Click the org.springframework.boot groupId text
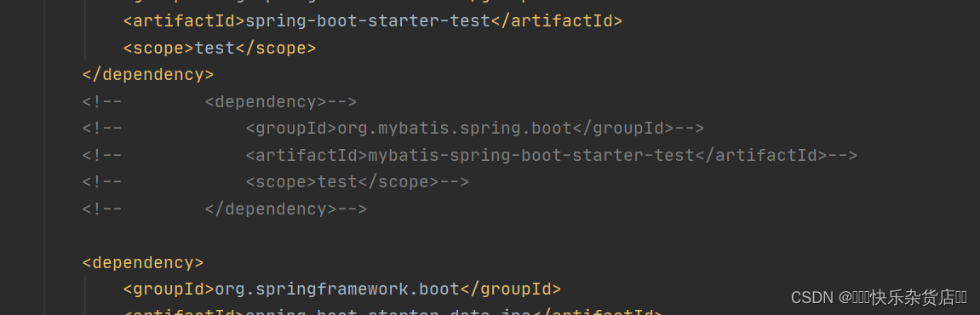 337,289
